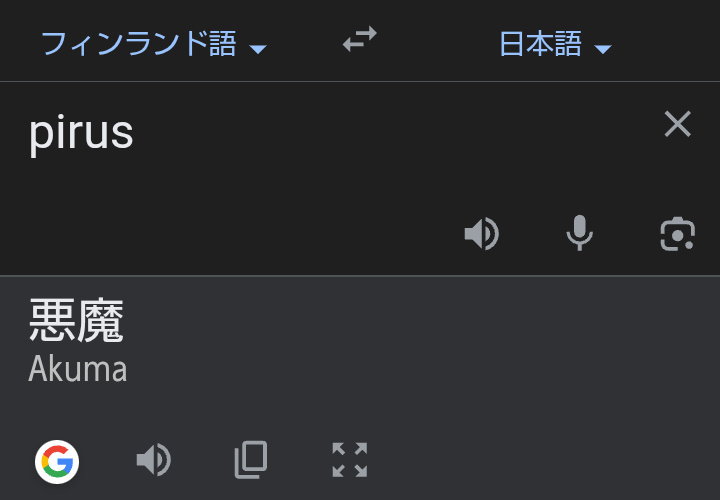Click empty space below pirus text
Viewport: 720px width, 500px height.
[x=150, y=200]
